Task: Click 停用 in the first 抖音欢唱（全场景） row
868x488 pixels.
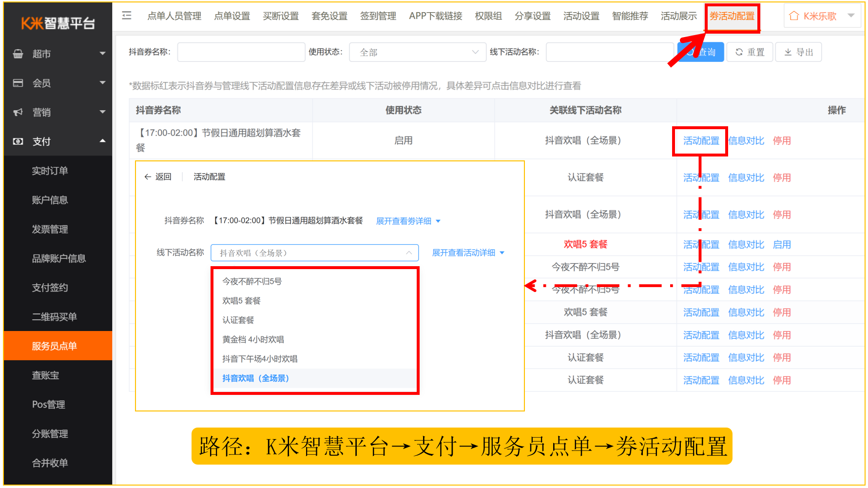Action: tap(782, 141)
